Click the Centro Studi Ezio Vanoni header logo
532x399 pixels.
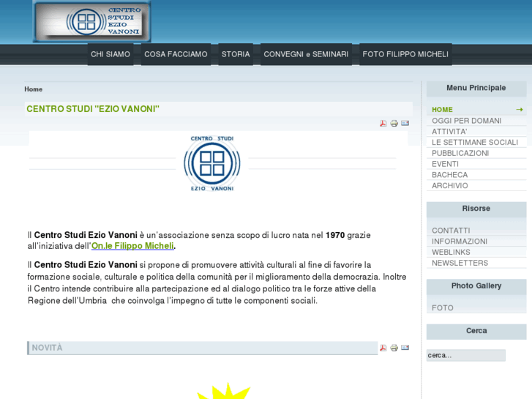pos(92,21)
